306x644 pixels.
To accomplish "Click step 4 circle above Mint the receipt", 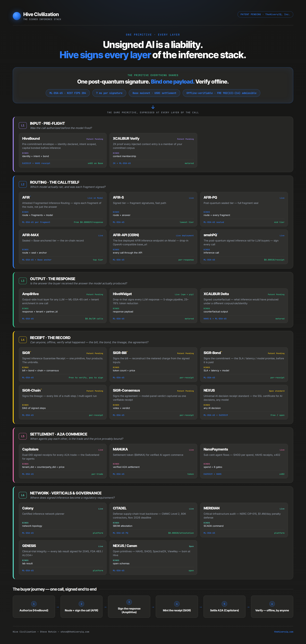I will coord(177,604).
